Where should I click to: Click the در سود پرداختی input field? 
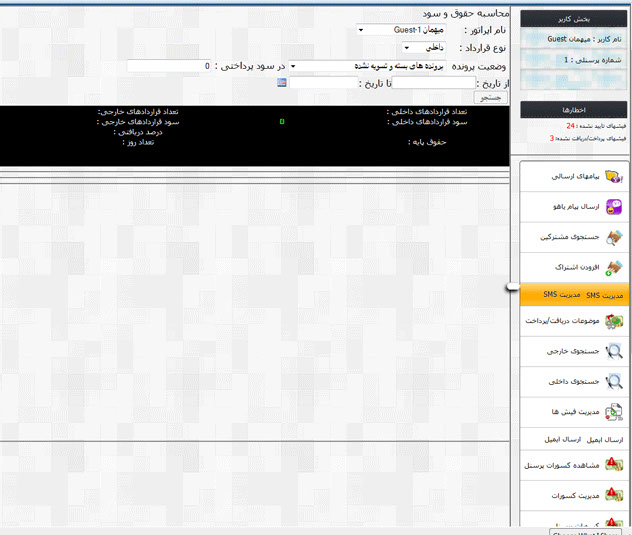(x=169, y=66)
